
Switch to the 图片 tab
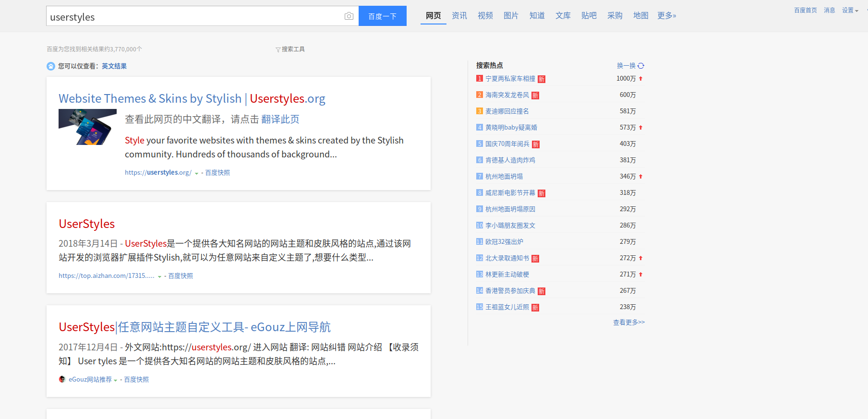(x=511, y=16)
